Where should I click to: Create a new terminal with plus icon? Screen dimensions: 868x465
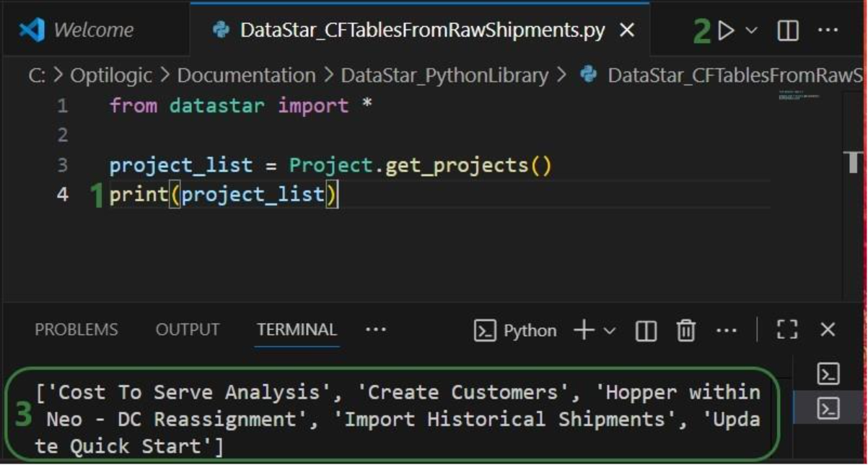(x=584, y=330)
